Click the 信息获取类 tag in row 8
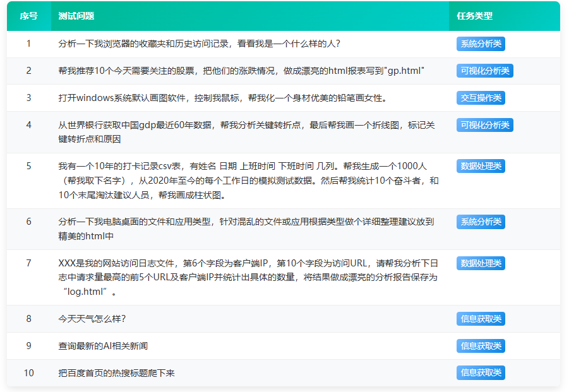The width and height of the screenshot is (569, 392). point(481,319)
